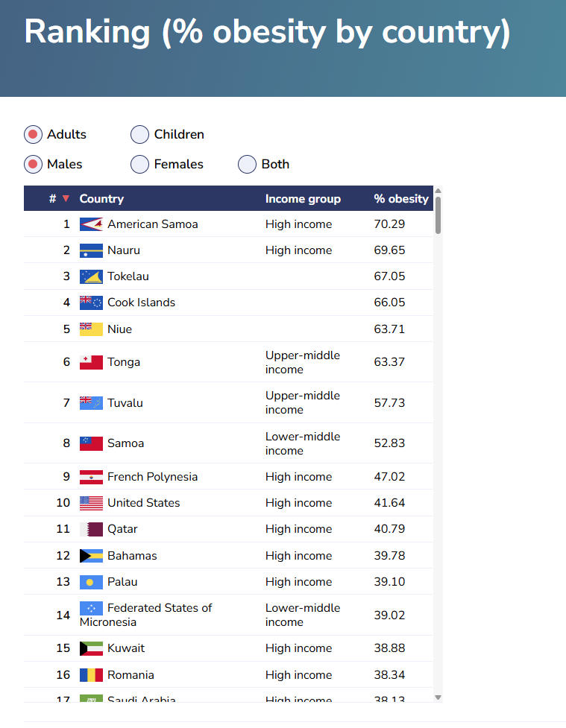Viewport: 566px width, 728px height.
Task: Sort table by Country column header
Action: [101, 199]
